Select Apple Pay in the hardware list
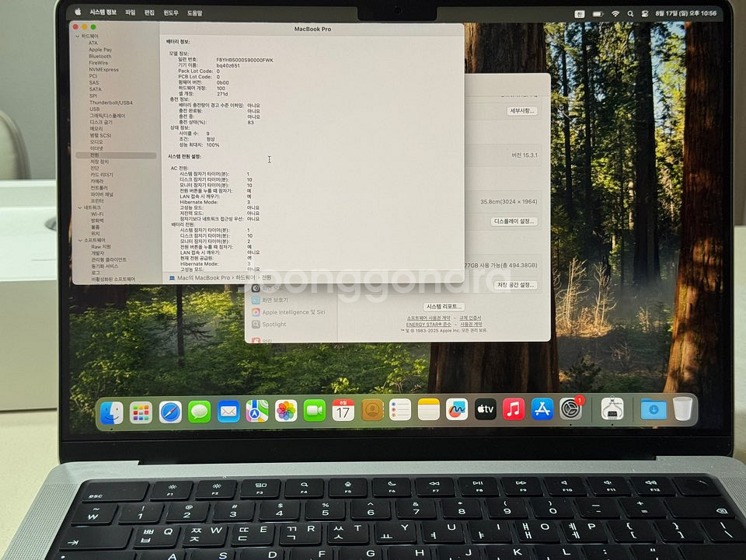 [x=100, y=50]
